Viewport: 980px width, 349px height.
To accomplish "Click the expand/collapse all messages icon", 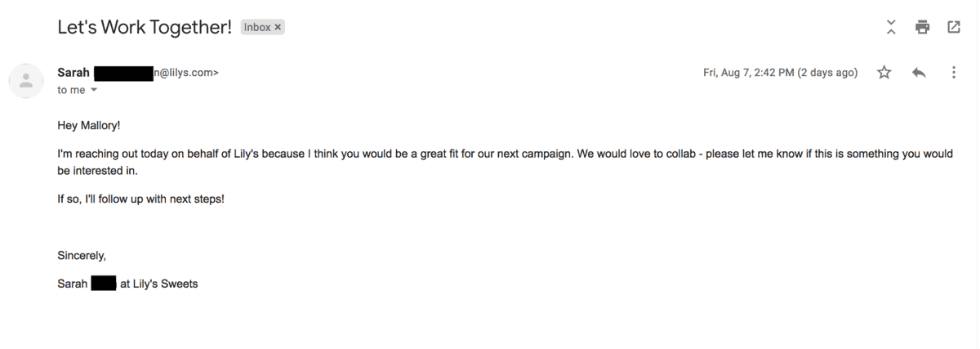I will (x=891, y=27).
